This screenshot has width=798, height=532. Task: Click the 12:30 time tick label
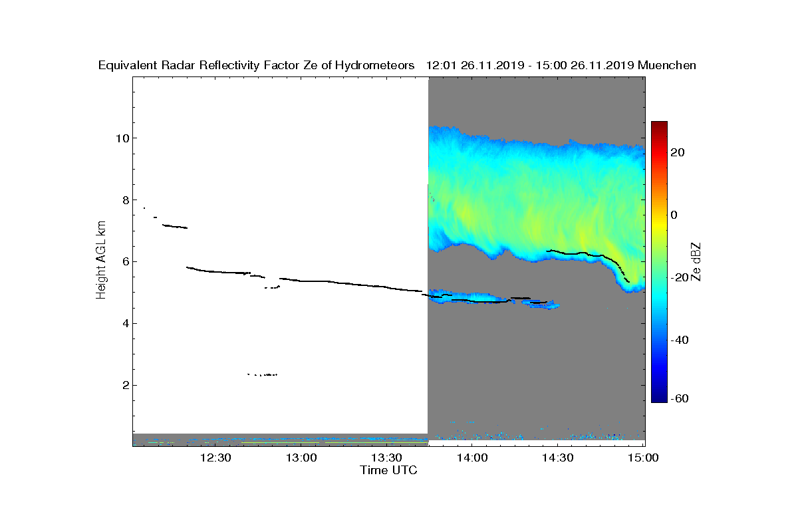(215, 458)
